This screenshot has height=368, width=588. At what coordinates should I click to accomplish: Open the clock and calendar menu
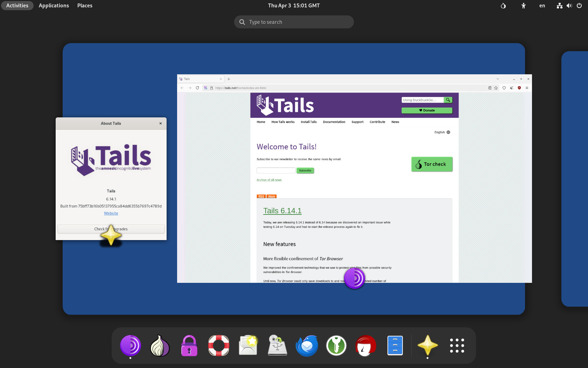(294, 6)
